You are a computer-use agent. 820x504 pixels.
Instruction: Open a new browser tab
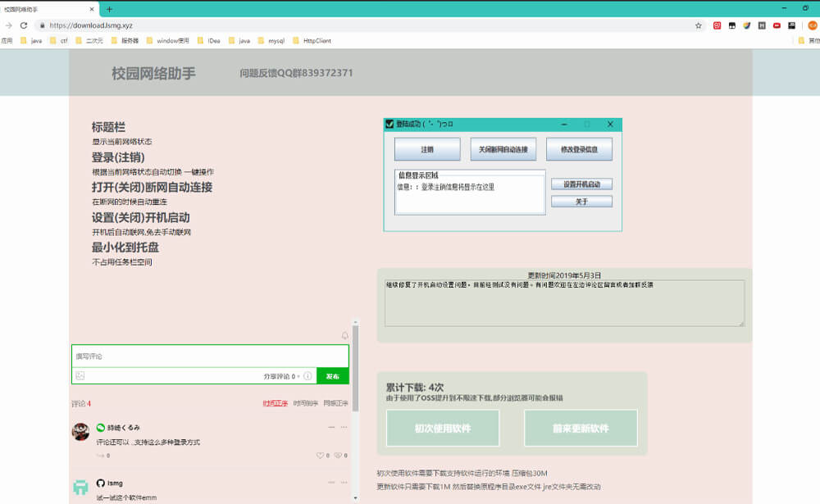109,9
